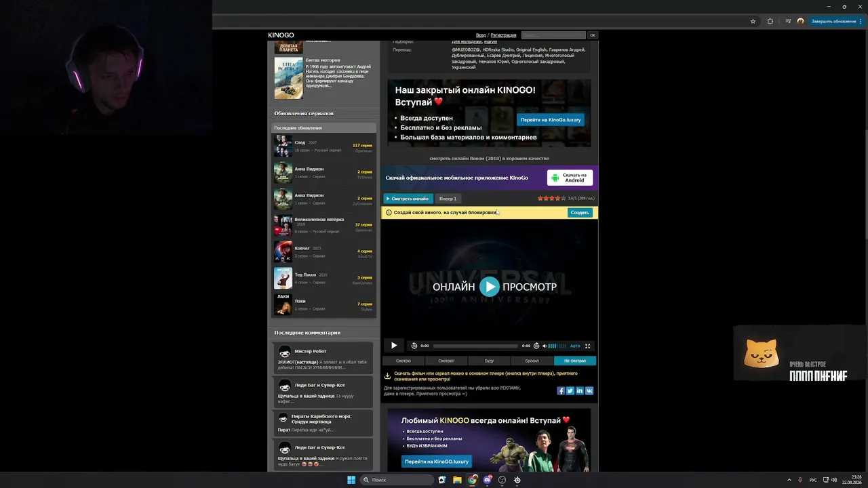The width and height of the screenshot is (868, 488).
Task: Click the KINOGO logo
Action: coord(281,35)
